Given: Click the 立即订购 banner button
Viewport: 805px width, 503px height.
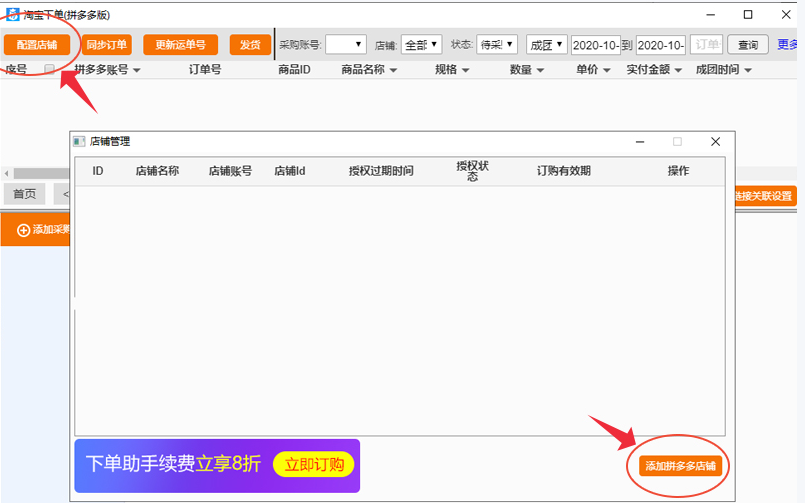Looking at the screenshot, I should click(314, 465).
